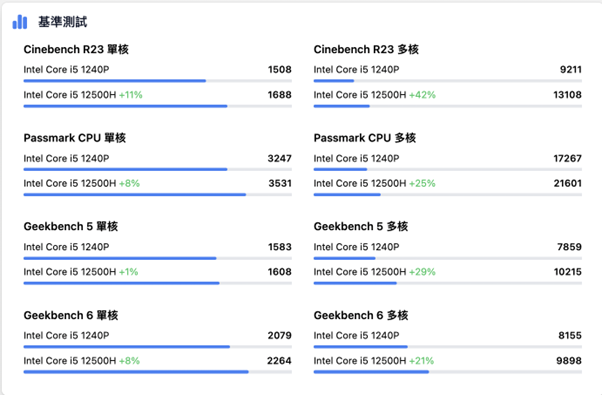This screenshot has height=395, width=602.
Task: Click the 1240P bar under Cinebench R23 單核
Action: click(x=157, y=81)
